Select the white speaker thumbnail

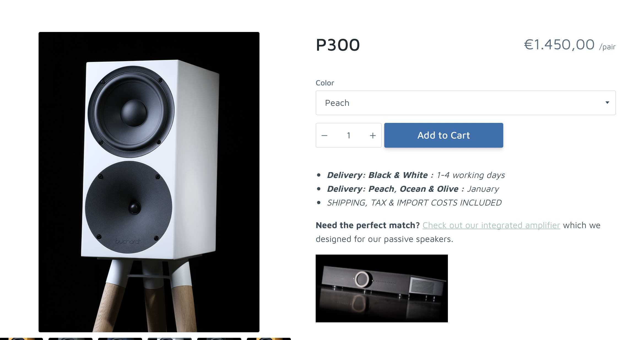[x=170, y=339]
